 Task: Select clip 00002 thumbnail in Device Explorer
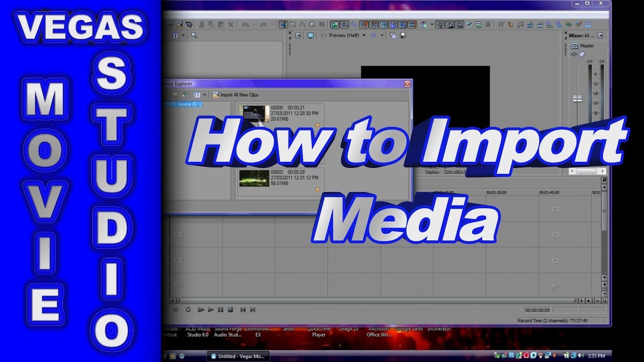254,178
